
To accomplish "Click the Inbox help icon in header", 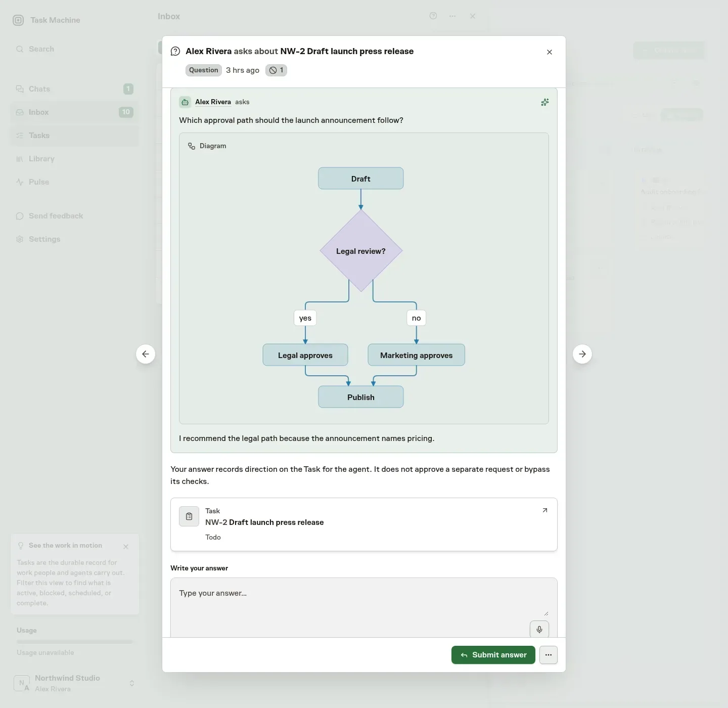I will pos(433,16).
